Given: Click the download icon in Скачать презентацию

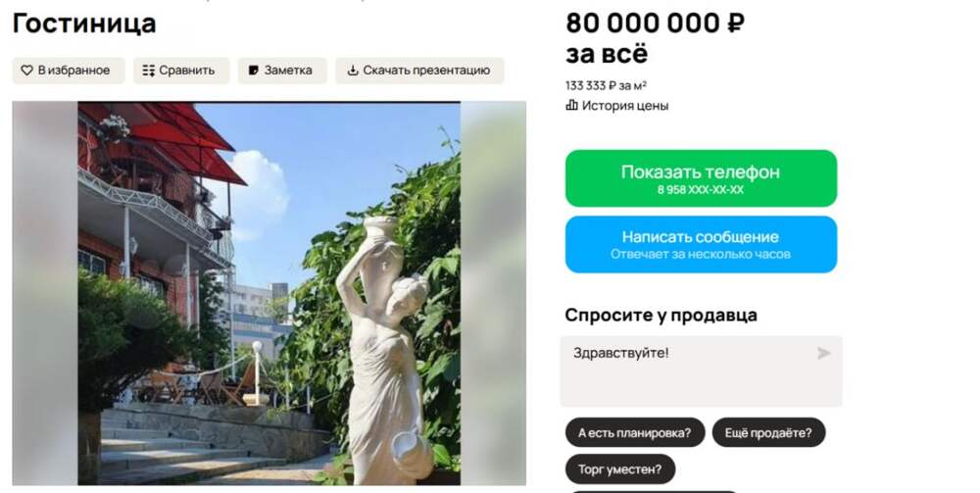Looking at the screenshot, I should (x=353, y=70).
